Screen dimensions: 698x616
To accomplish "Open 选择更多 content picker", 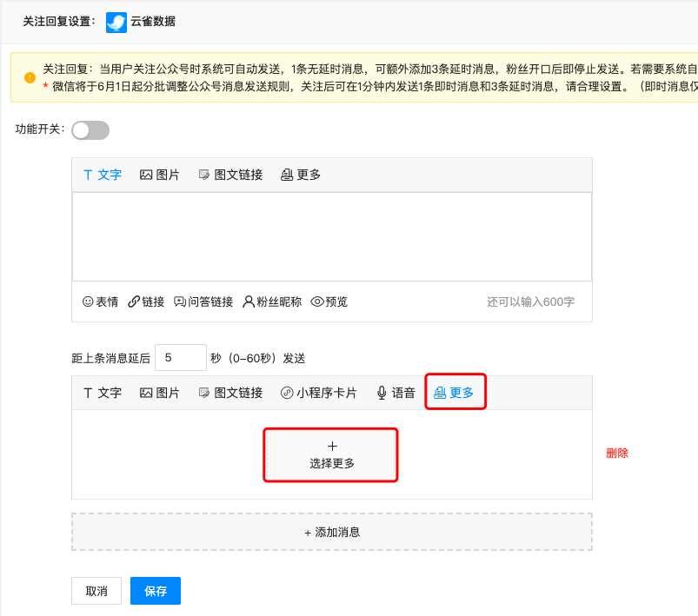I will coord(330,454).
